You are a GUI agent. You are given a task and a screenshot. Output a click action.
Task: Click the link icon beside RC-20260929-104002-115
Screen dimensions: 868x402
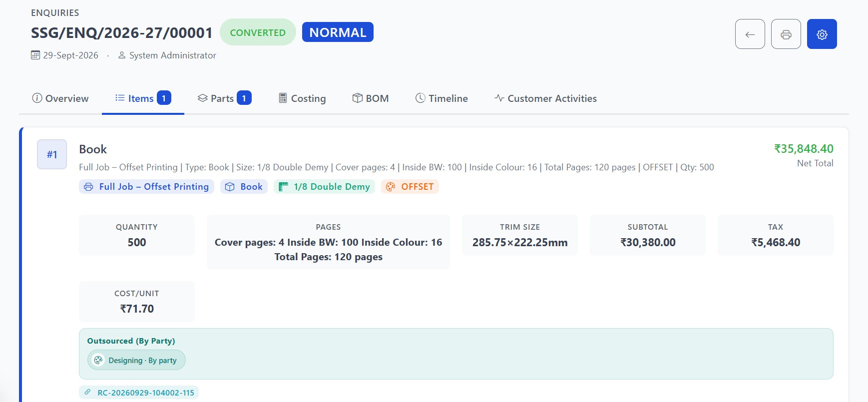click(x=87, y=392)
